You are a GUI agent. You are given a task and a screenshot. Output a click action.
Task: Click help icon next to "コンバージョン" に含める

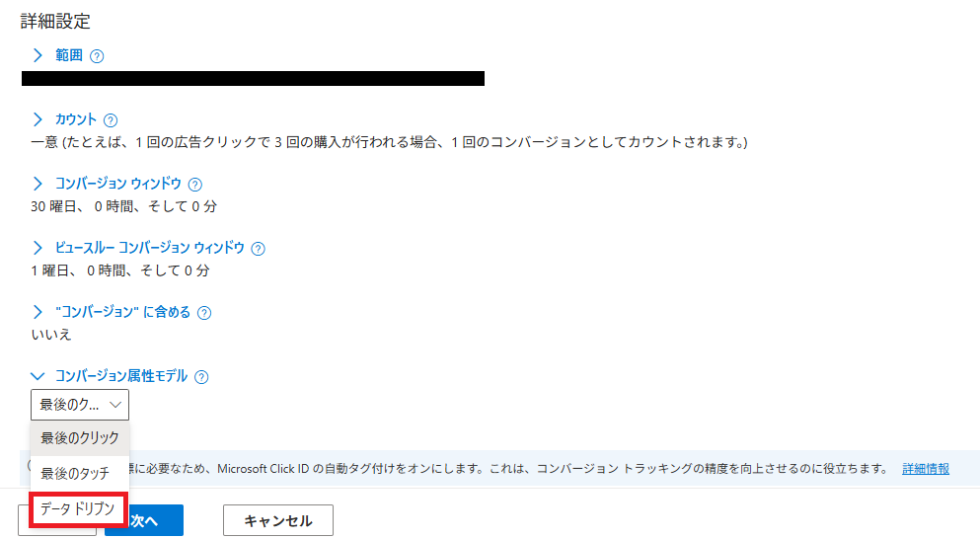point(204,313)
